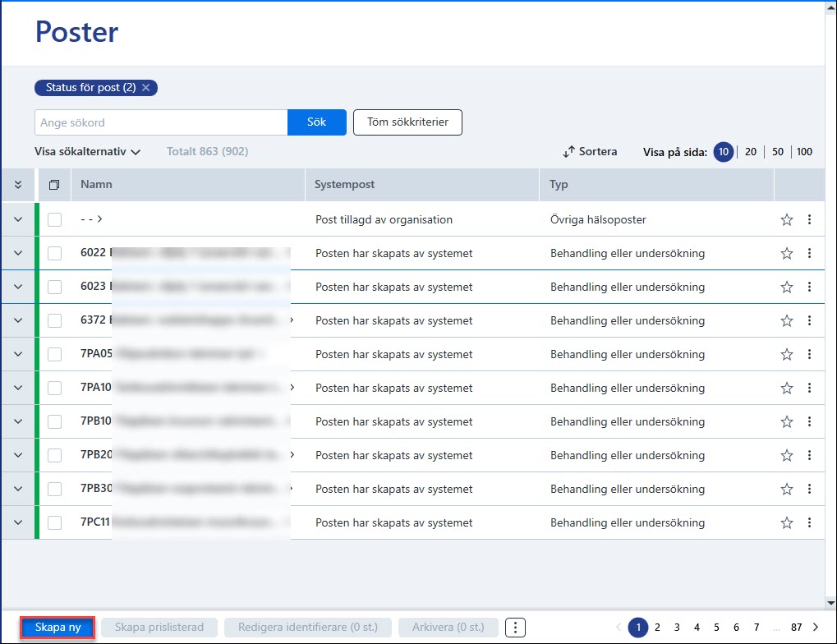The height and width of the screenshot is (644, 837).
Task: Check the box for row 6023
Action: tap(54, 287)
